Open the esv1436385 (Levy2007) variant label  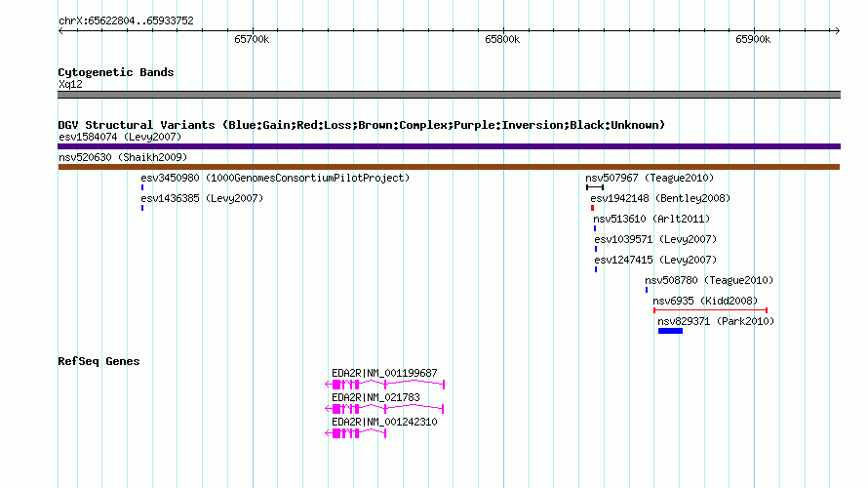tap(202, 198)
